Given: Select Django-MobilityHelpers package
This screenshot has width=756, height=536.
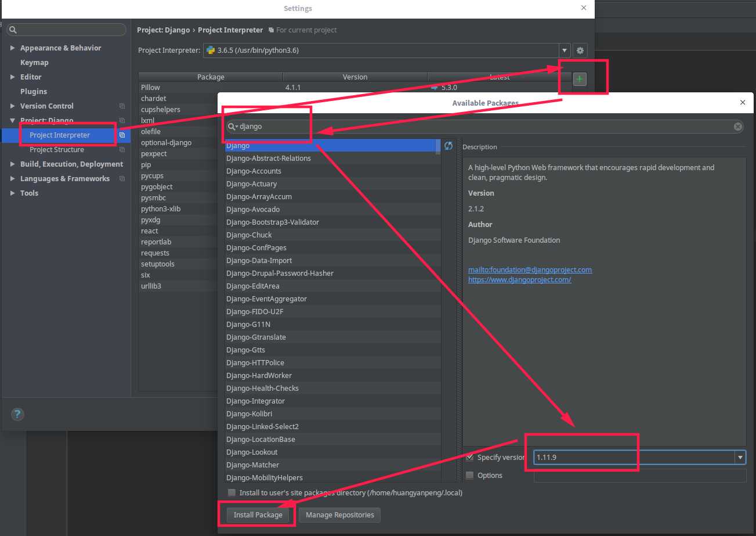Looking at the screenshot, I should pyautogui.click(x=332, y=478).
